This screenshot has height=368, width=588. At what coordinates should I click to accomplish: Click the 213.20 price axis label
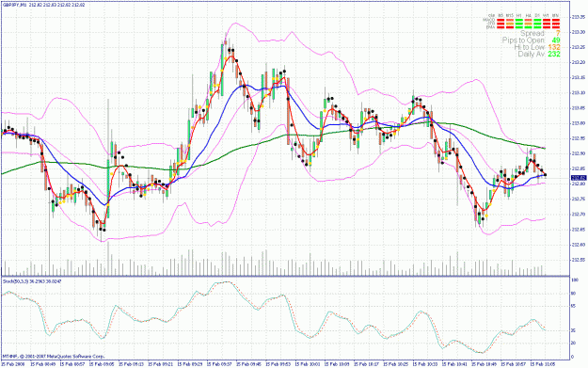[x=579, y=62]
